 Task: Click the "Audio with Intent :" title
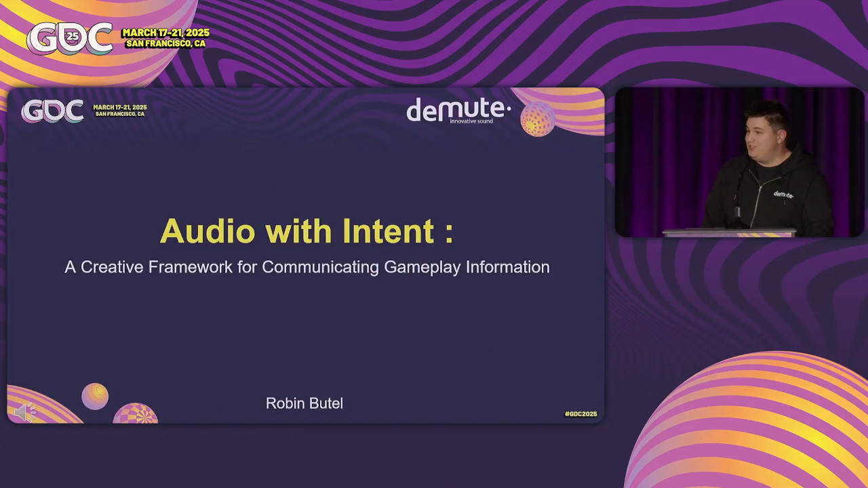pos(307,231)
